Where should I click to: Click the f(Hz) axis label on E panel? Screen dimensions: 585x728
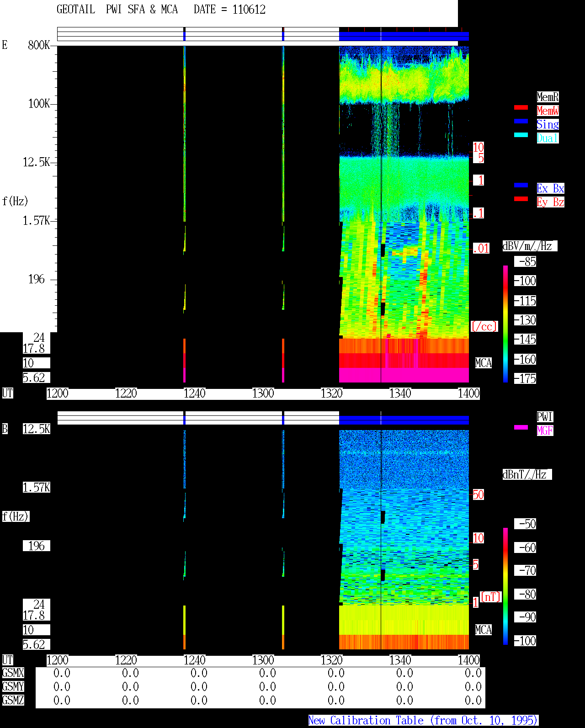tap(15, 201)
